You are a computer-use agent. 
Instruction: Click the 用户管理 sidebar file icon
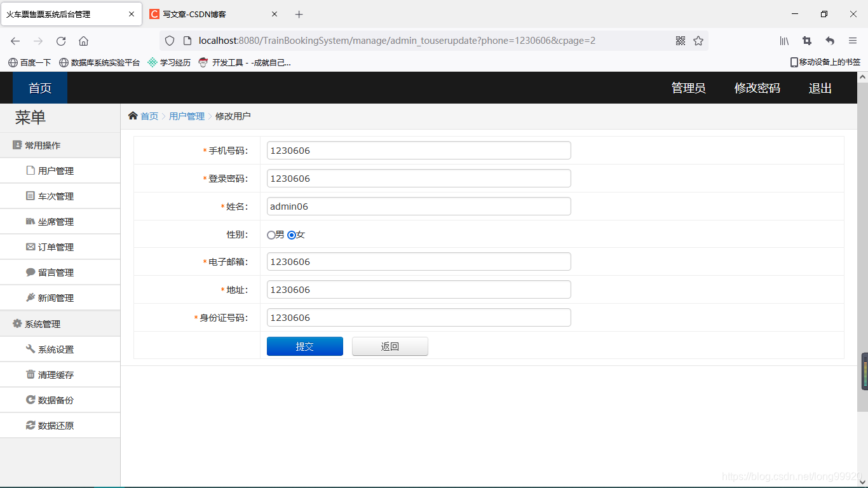coord(30,170)
